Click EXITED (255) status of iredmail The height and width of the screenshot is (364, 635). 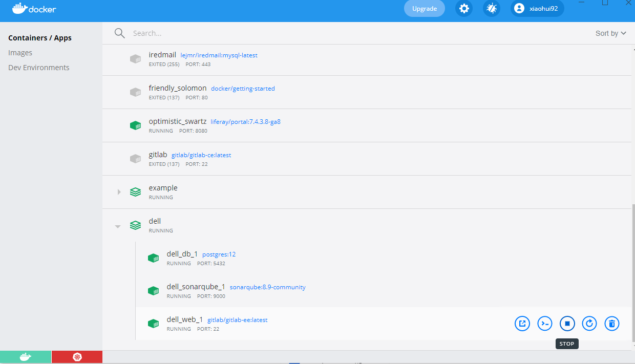[164, 65]
